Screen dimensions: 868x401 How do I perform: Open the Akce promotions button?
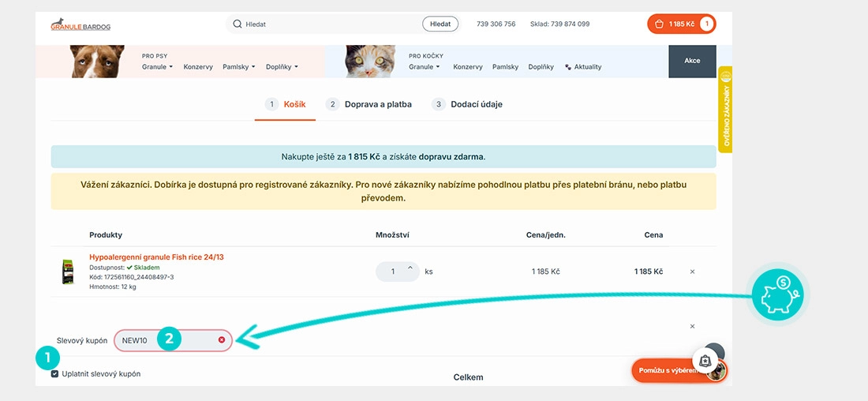tap(692, 61)
